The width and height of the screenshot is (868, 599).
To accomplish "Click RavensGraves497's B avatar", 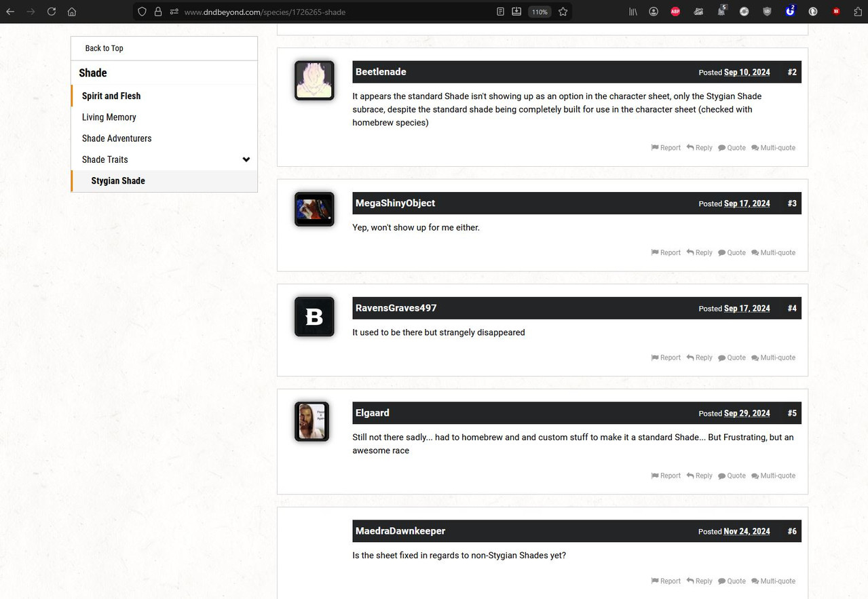I will tap(314, 316).
